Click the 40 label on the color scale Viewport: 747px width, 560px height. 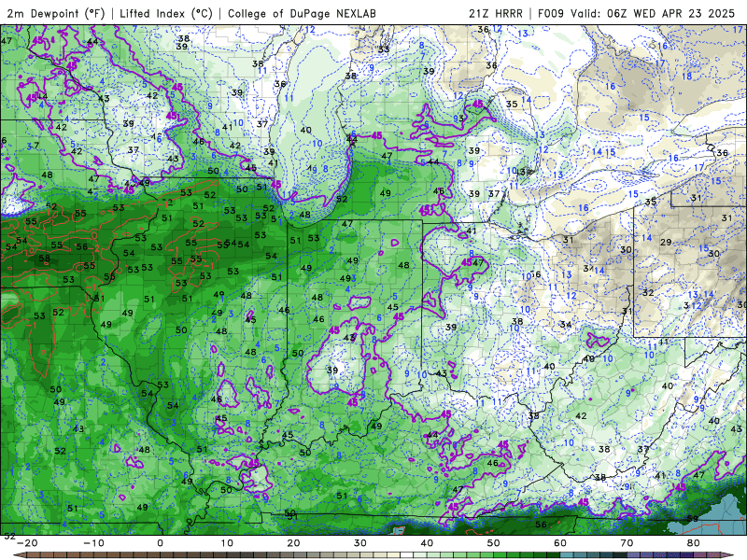[x=427, y=543]
